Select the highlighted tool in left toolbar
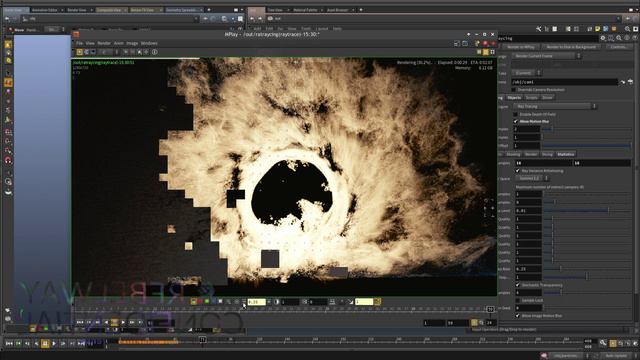Screen dimensions: 640x360 (8, 83)
